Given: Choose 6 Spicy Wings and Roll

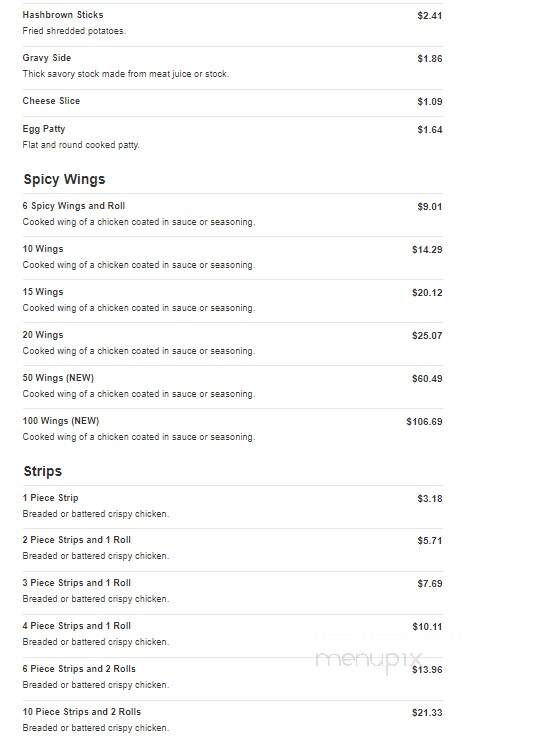Looking at the screenshot, I should [x=232, y=215].
